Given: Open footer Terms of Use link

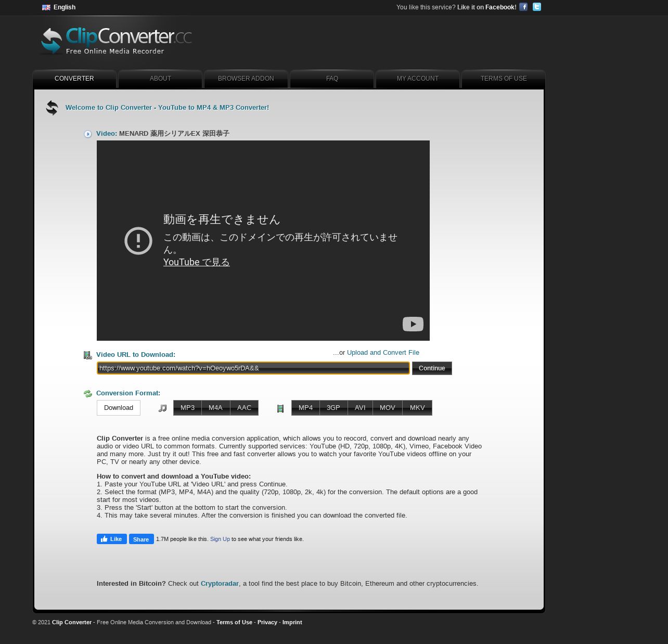Looking at the screenshot, I should point(234,622).
